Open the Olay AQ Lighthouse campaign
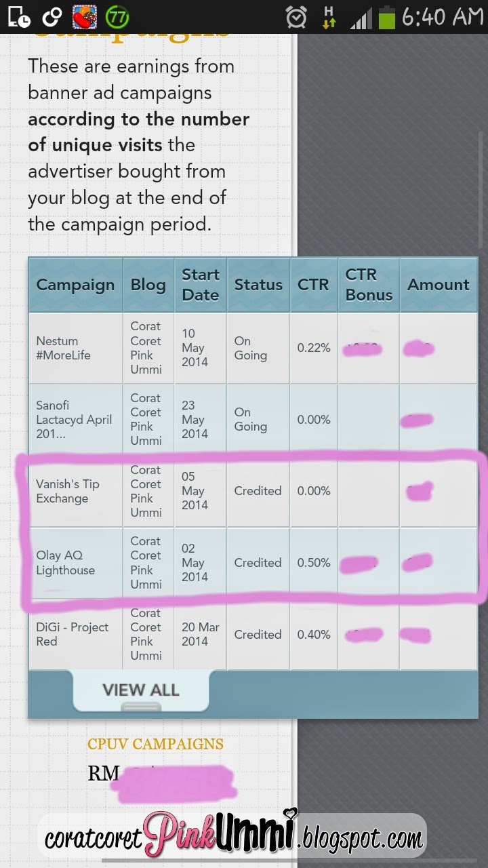488x868 pixels. (x=66, y=563)
